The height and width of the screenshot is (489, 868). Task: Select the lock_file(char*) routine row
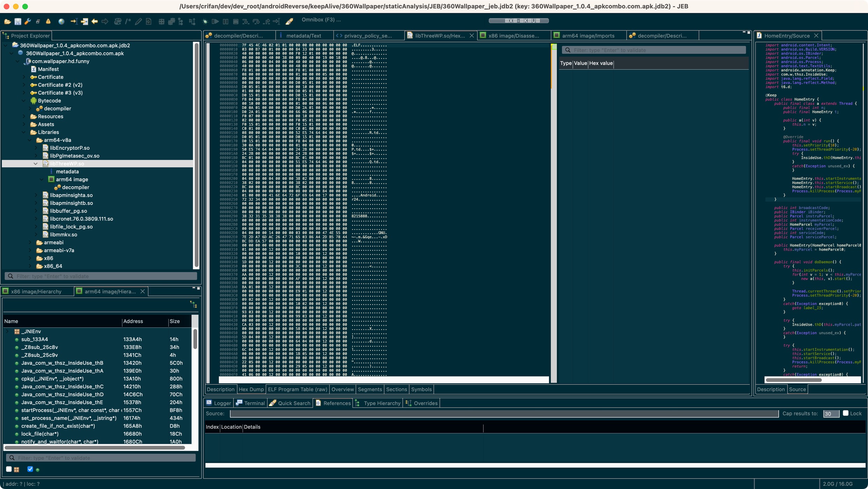click(x=98, y=434)
